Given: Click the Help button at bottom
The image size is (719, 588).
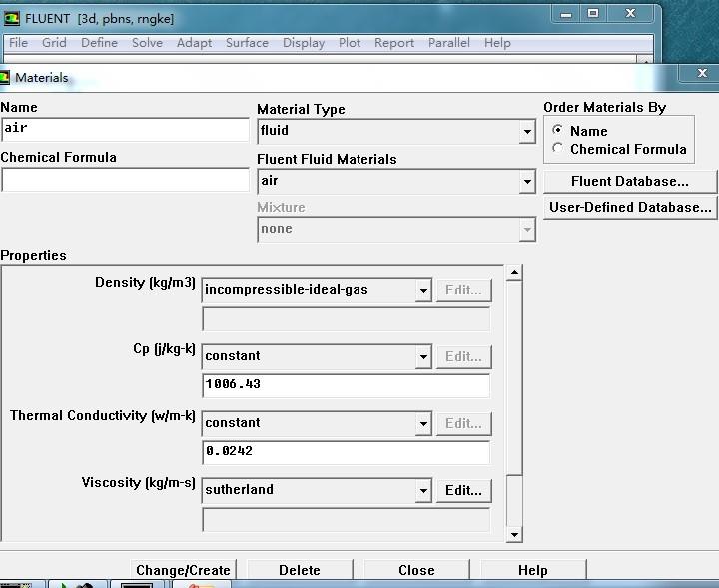Looking at the screenshot, I should tap(533, 570).
